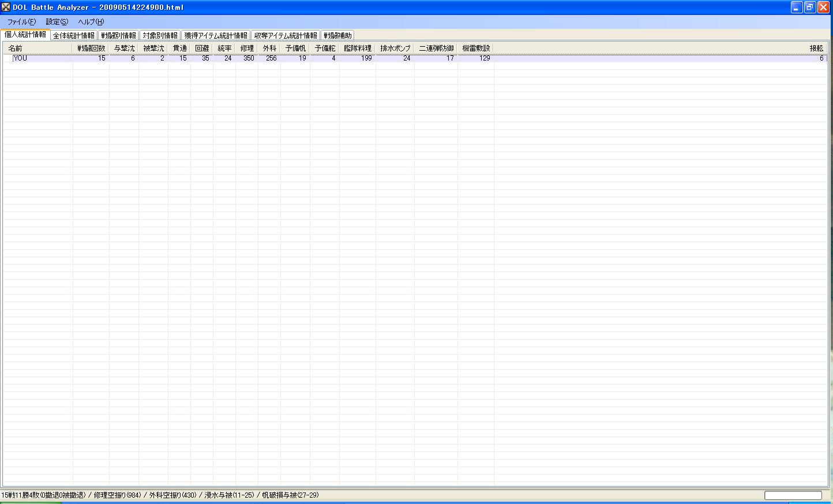Click the 与撃沈 column header

[x=124, y=48]
